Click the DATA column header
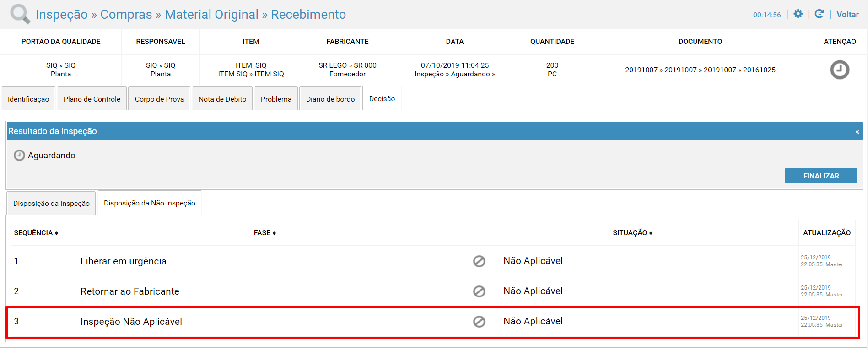Viewport: 868px width, 350px height. pyautogui.click(x=455, y=42)
